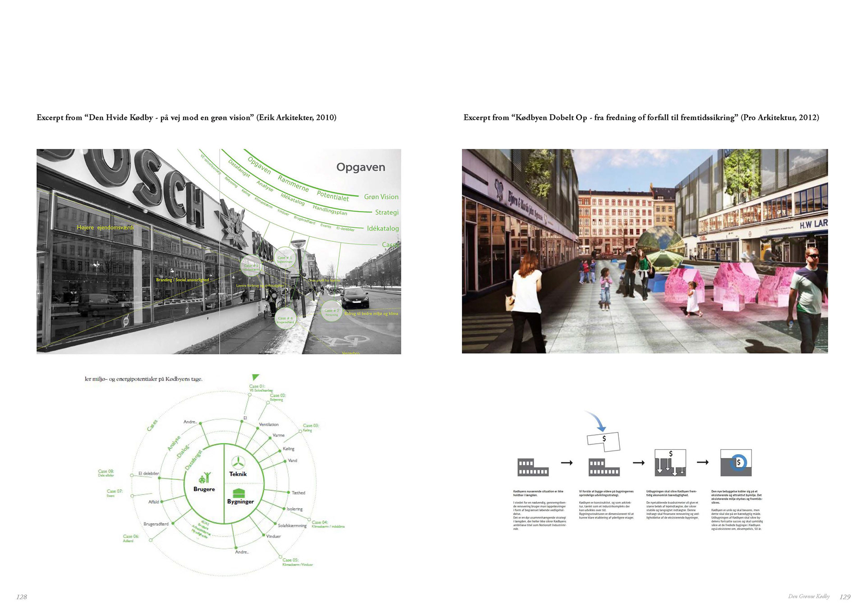Click the building icon above Bygninger
The height and width of the screenshot is (616, 866).
tap(239, 493)
